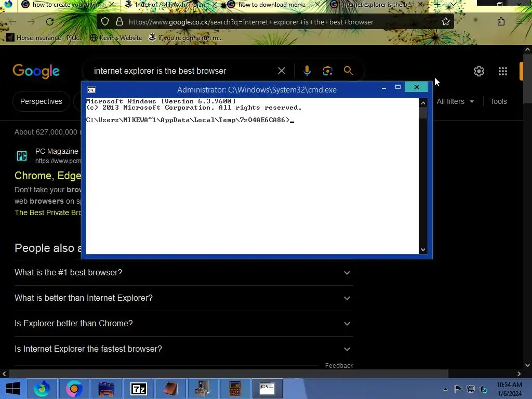This screenshot has height=399, width=532.
Task: List all tabs with the chevron button
Action: point(453,4)
